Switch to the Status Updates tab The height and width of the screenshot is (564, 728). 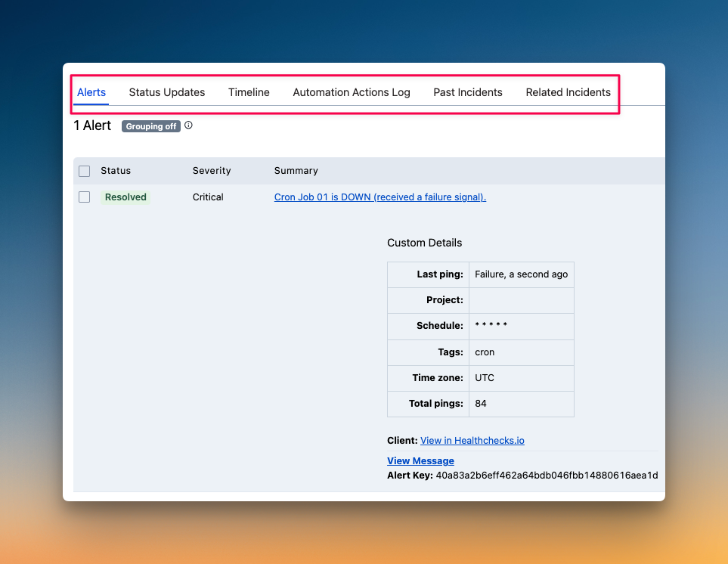coord(166,92)
